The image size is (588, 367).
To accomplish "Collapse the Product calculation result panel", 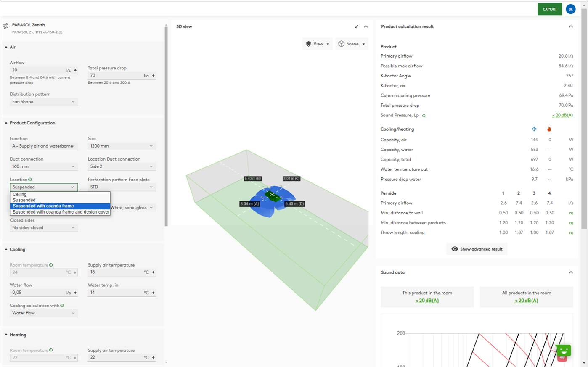I will tap(571, 26).
